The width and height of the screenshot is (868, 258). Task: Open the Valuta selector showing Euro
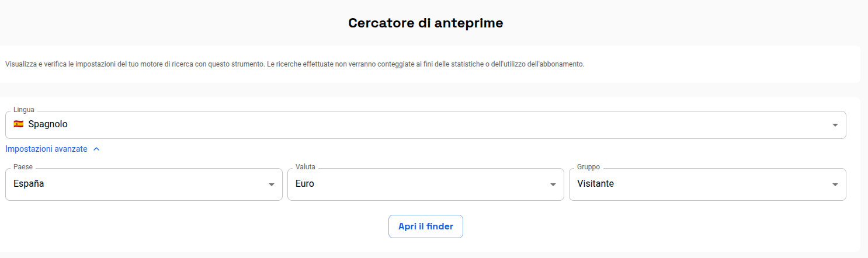(x=426, y=184)
